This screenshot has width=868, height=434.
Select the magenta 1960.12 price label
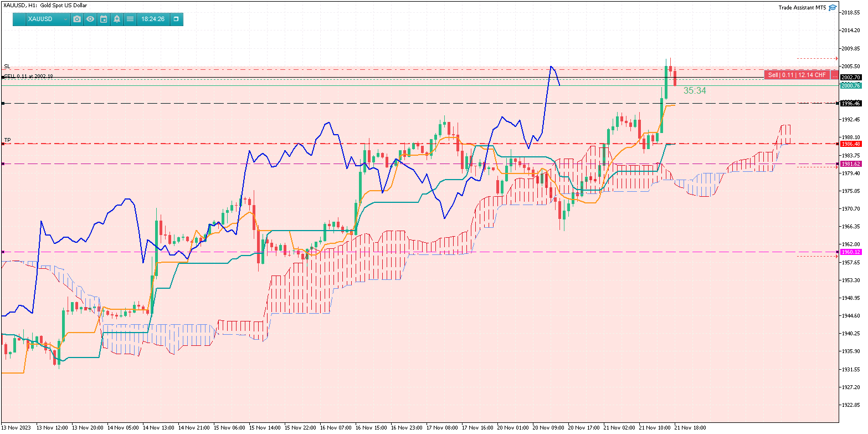pos(850,252)
